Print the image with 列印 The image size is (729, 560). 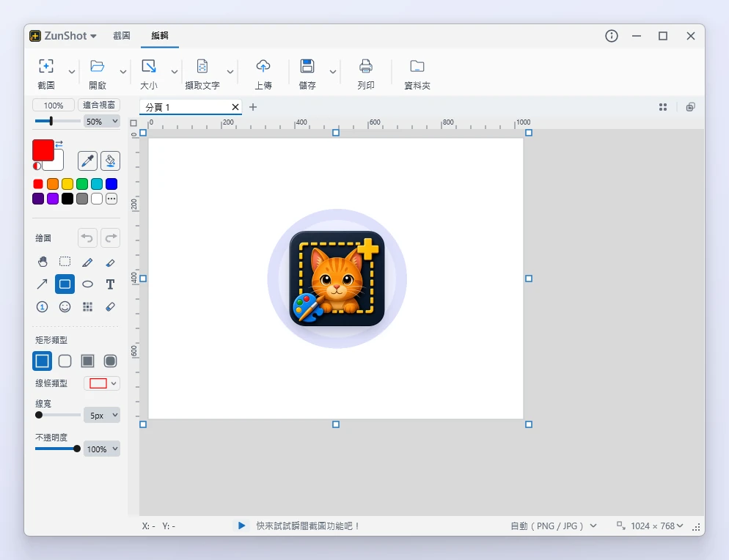pyautogui.click(x=366, y=73)
